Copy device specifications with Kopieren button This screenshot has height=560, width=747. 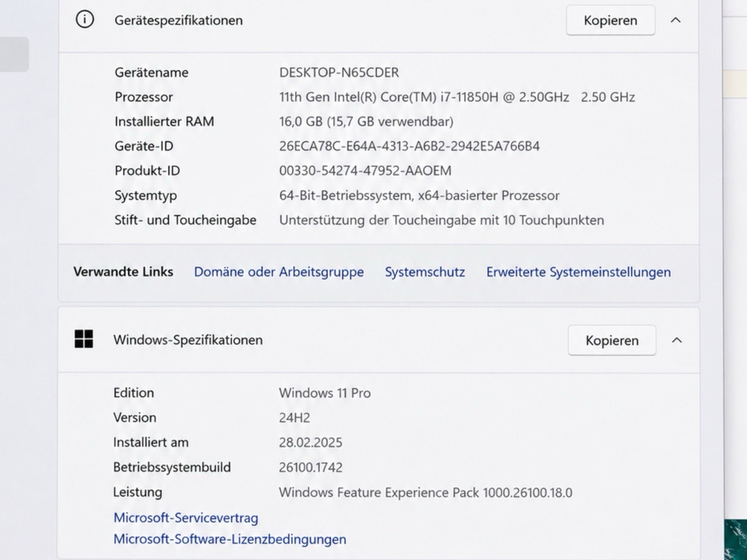(x=610, y=21)
